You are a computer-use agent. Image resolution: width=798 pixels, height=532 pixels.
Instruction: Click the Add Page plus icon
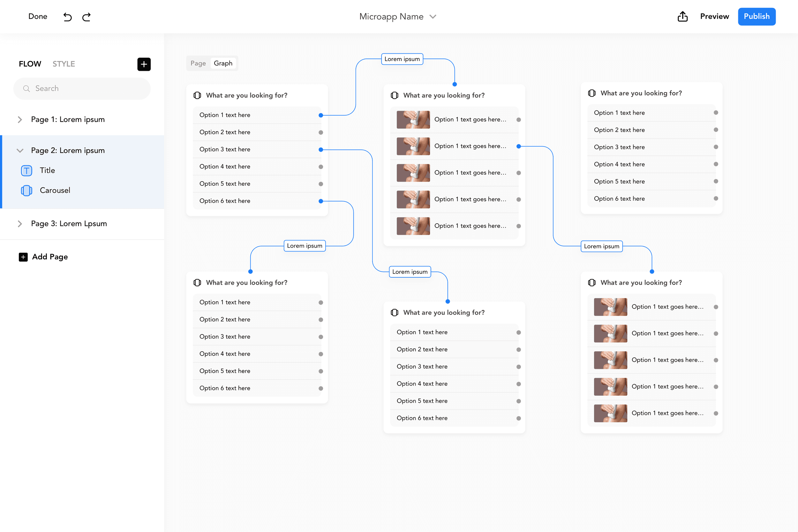tap(23, 257)
